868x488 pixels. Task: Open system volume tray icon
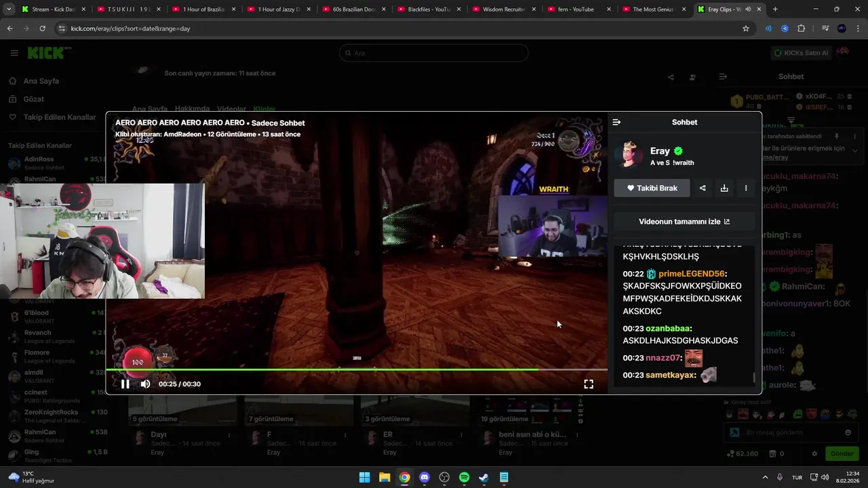coord(825,477)
